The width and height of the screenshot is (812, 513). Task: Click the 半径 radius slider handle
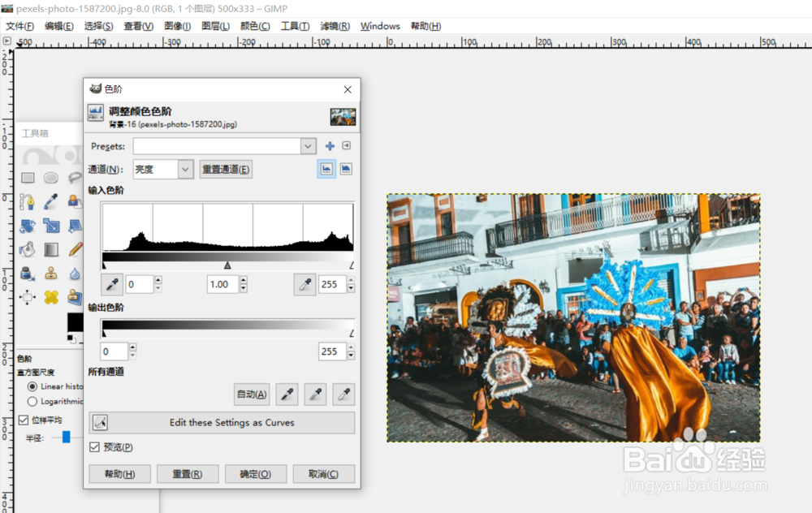[67, 437]
